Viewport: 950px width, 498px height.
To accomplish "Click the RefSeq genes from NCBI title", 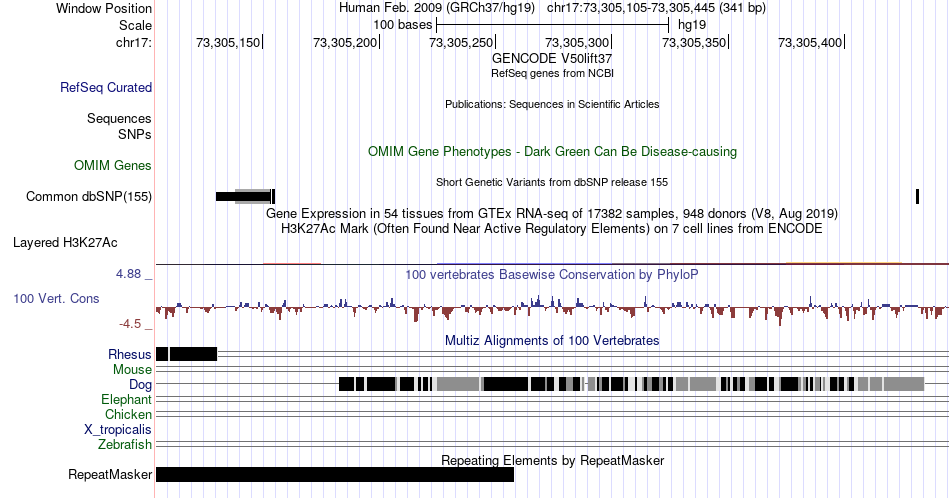I will click(x=552, y=73).
